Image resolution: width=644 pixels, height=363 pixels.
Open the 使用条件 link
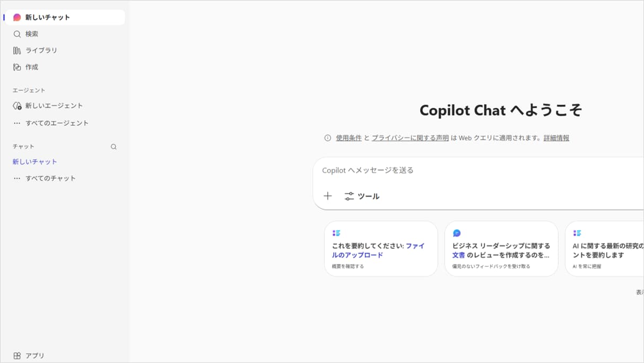[349, 138]
